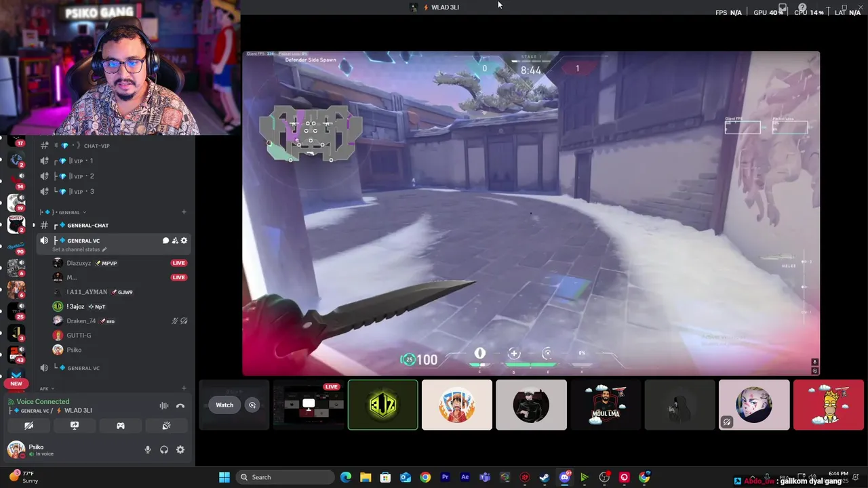Open server icon with 43 badge

click(16, 354)
